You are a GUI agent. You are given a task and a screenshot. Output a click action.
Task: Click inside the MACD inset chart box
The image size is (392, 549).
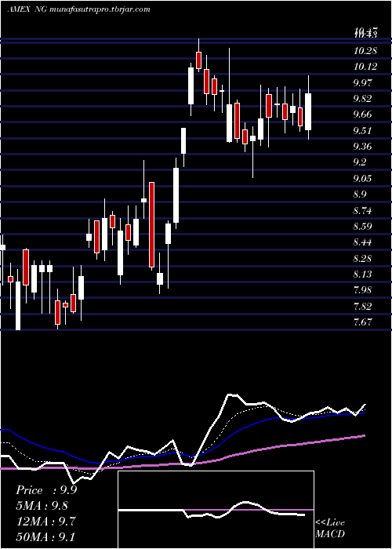tap(216, 510)
